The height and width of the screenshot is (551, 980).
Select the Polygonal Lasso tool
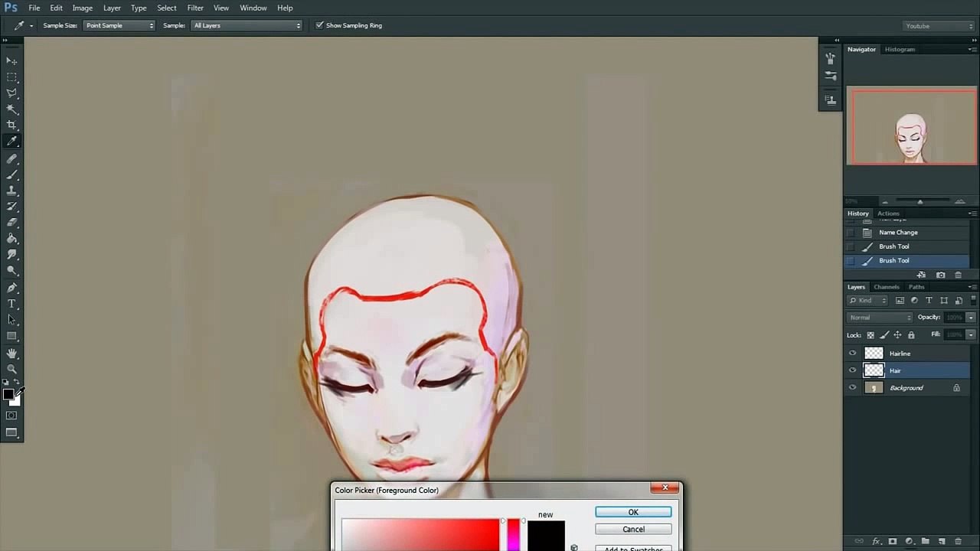(x=11, y=93)
